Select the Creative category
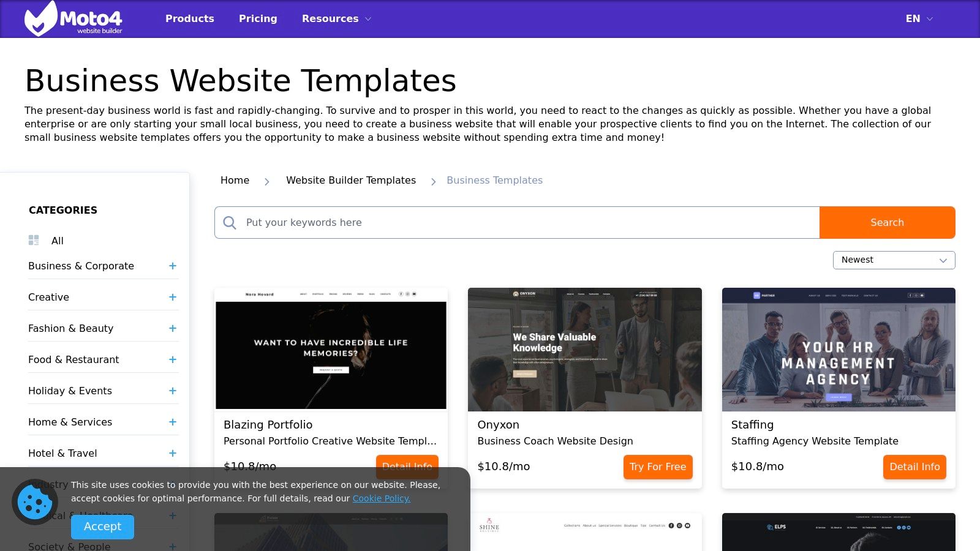The height and width of the screenshot is (551, 980). coord(48,297)
